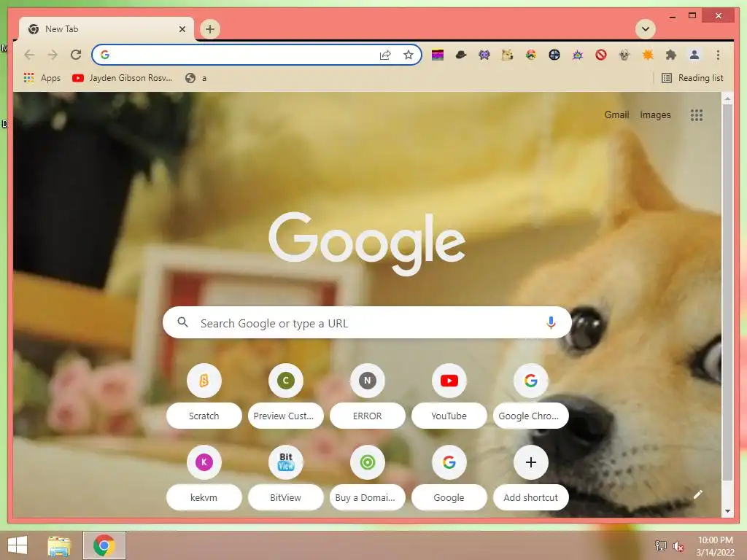Close the New Tab tab
Screen dimensions: 747x560
(x=182, y=29)
